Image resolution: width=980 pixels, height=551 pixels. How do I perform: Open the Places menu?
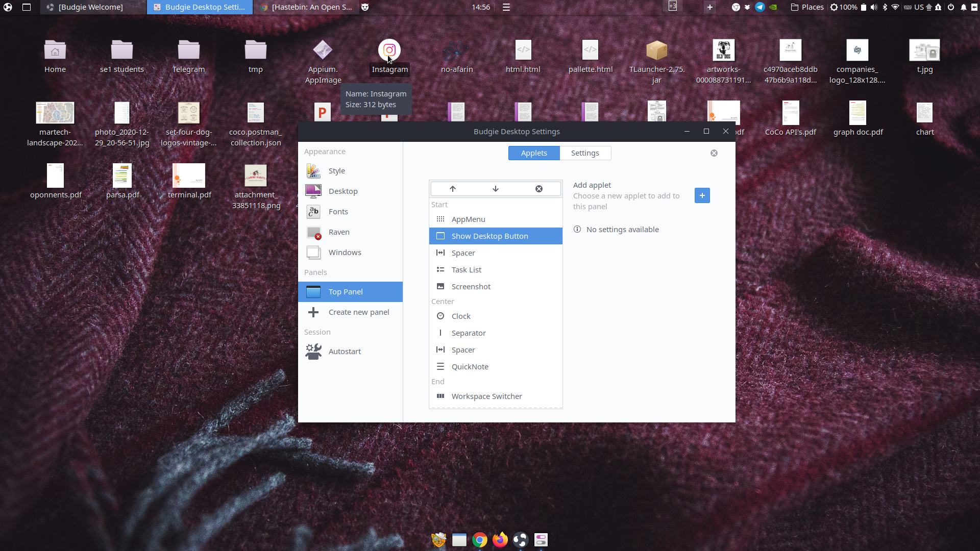[x=807, y=7]
